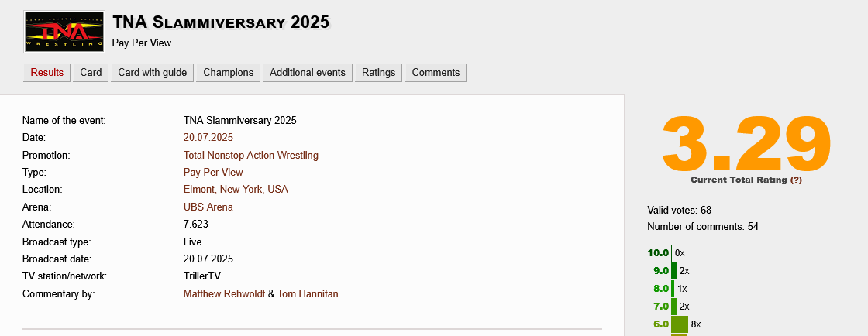The height and width of the screenshot is (336, 868).
Task: Open the Card with guide tab
Action: (152, 73)
